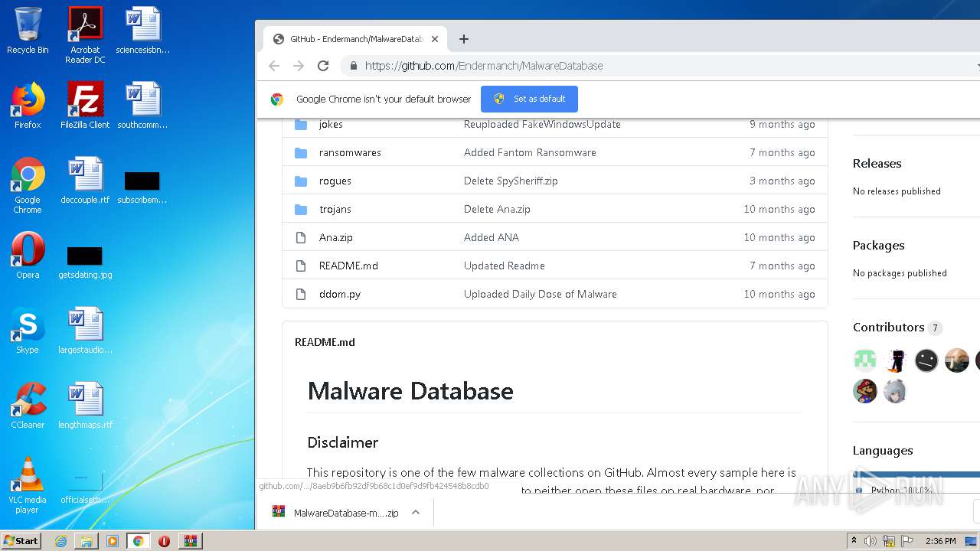This screenshot has width=980, height=551.
Task: Click the Python language bar
Action: (x=916, y=474)
